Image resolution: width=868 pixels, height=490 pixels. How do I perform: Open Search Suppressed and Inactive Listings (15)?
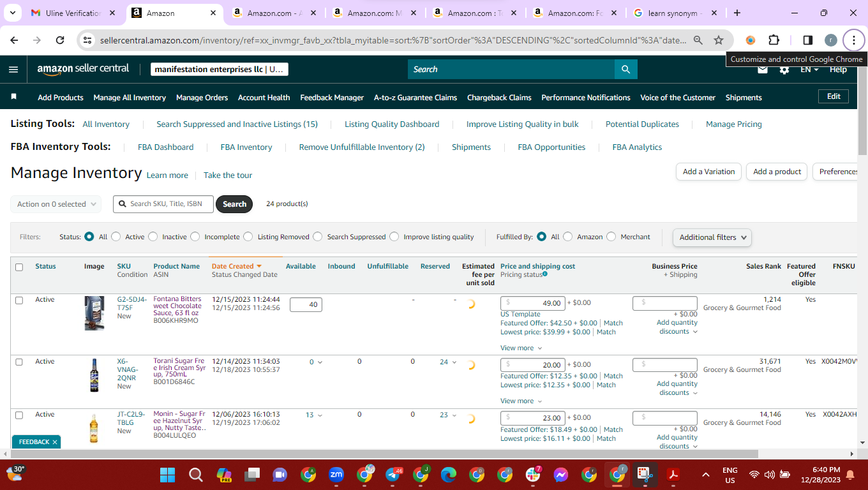237,124
